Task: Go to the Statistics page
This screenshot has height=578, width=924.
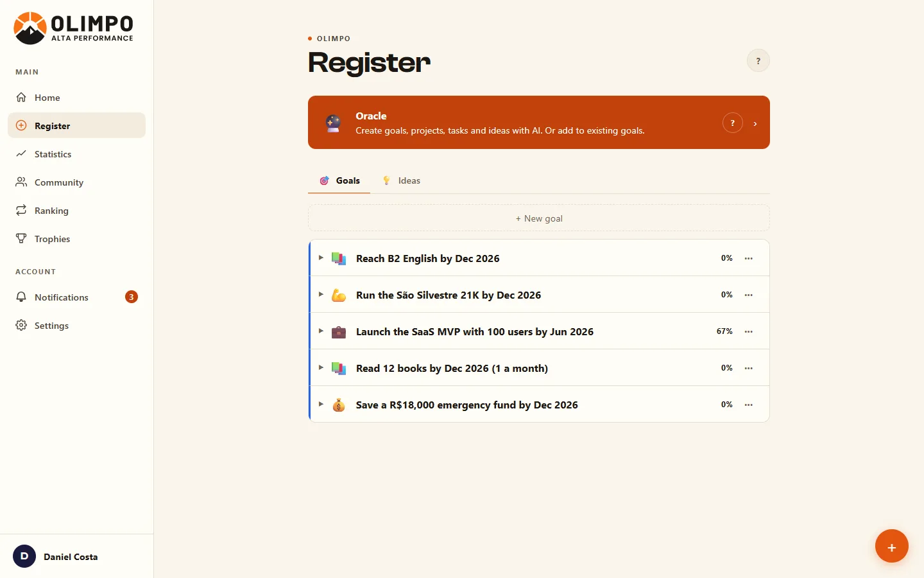Action: (x=76, y=154)
